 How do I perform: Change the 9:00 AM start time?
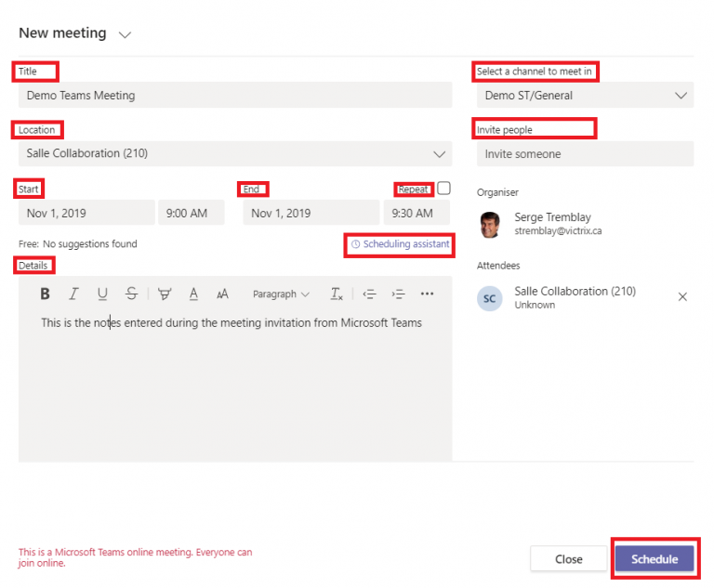click(x=192, y=213)
